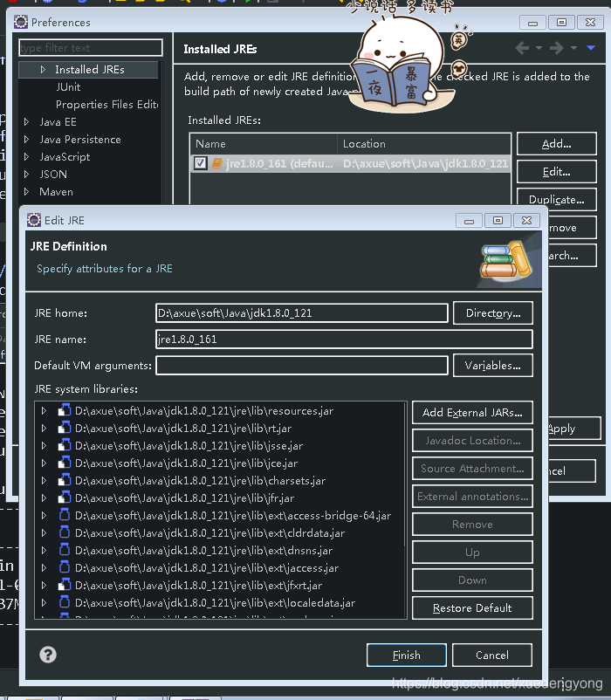Click the jar icon beside resources.jar
This screenshot has width=611, height=700.
(65, 410)
